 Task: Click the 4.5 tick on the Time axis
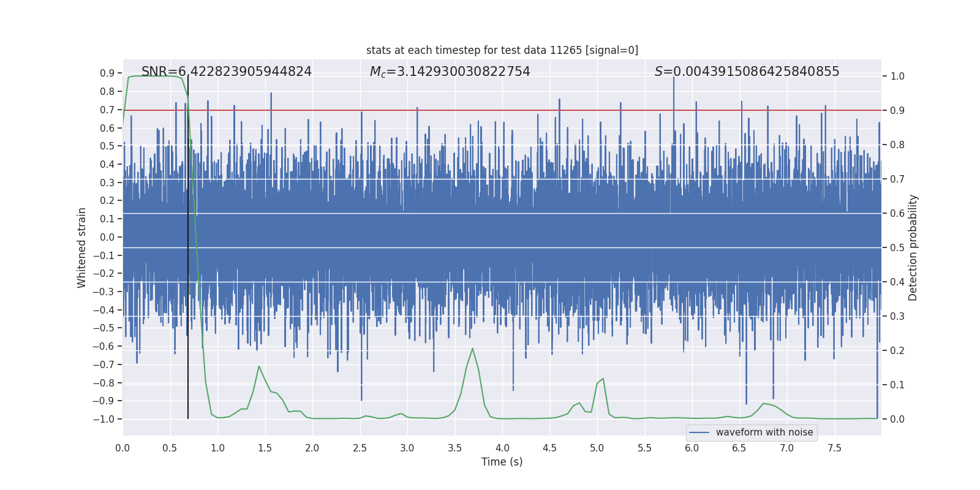coord(549,448)
